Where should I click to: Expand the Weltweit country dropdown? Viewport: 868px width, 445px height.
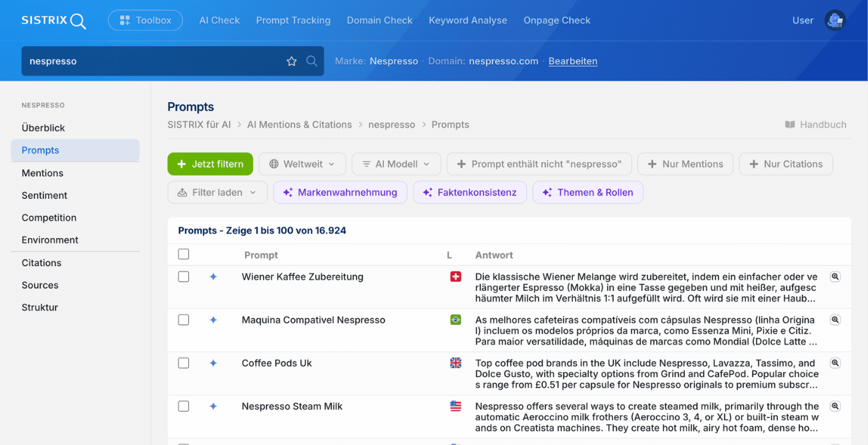click(302, 164)
